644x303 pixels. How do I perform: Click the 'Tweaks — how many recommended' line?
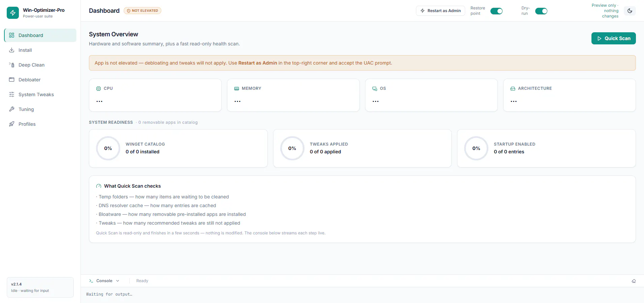(x=168, y=223)
